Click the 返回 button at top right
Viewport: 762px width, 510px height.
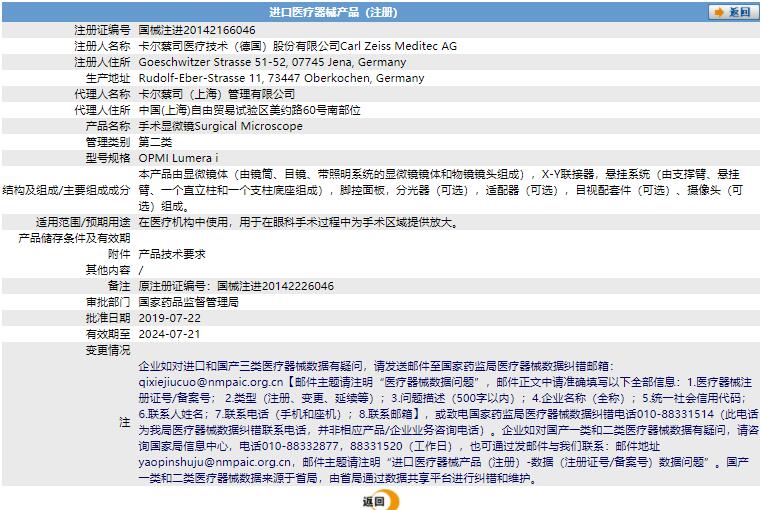click(x=733, y=12)
